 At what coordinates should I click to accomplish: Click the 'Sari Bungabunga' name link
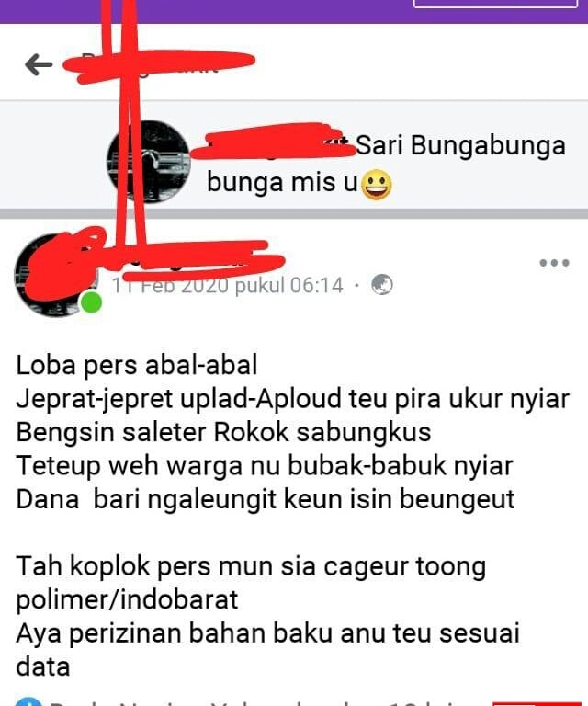(460, 146)
